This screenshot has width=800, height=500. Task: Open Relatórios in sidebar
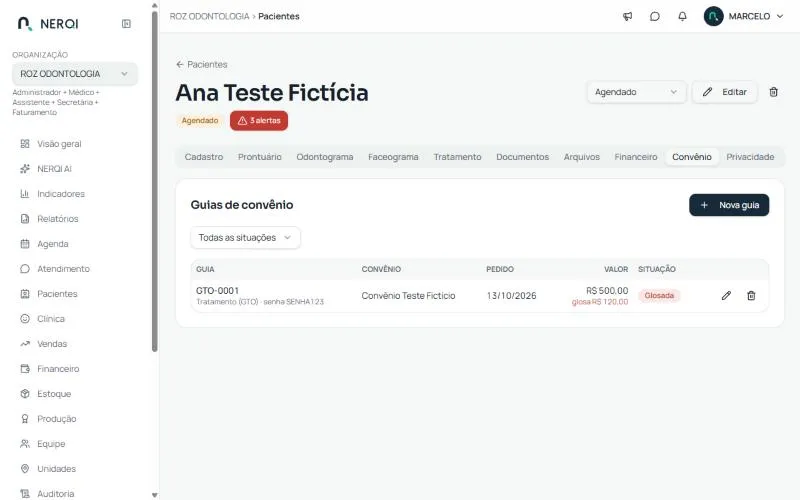pyautogui.click(x=49, y=219)
